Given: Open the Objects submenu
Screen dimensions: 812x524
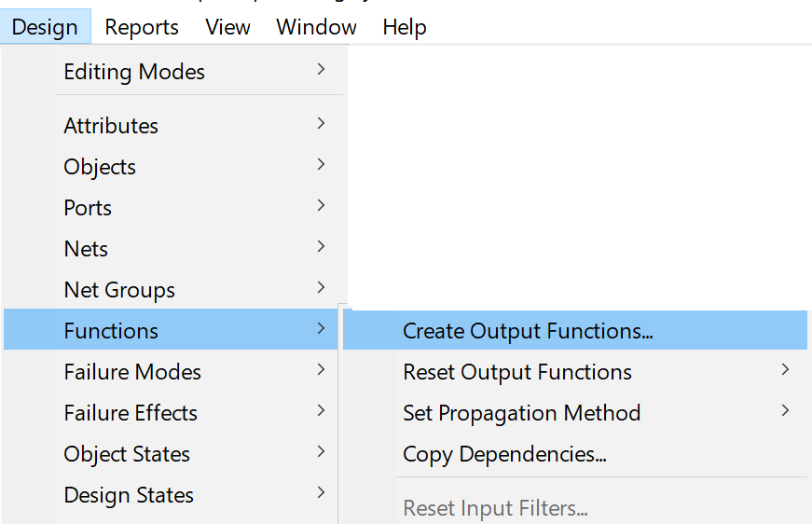Looking at the screenshot, I should pos(100,167).
